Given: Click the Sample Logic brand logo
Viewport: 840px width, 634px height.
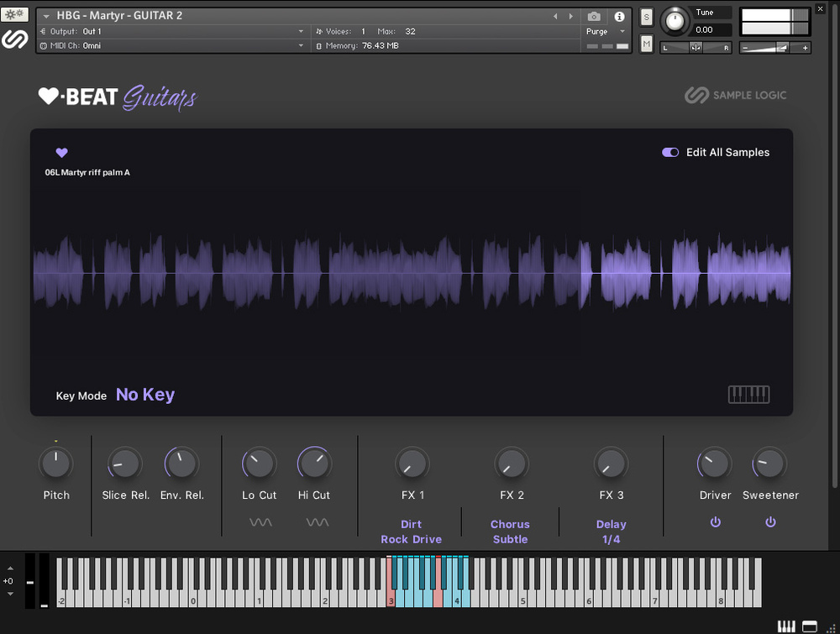Looking at the screenshot, I should [x=736, y=96].
